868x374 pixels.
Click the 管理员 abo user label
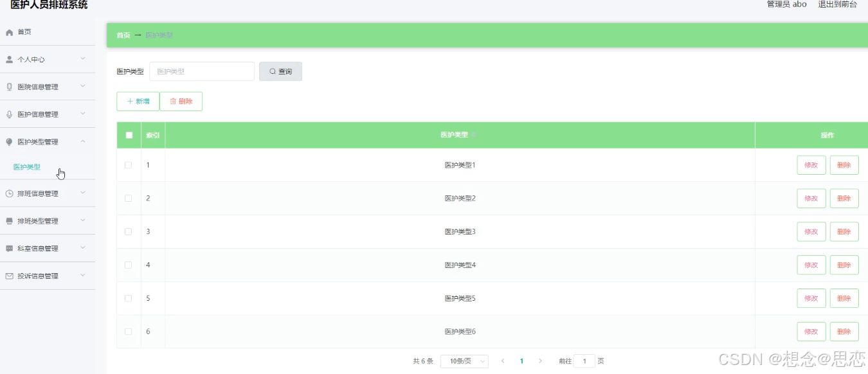(786, 4)
